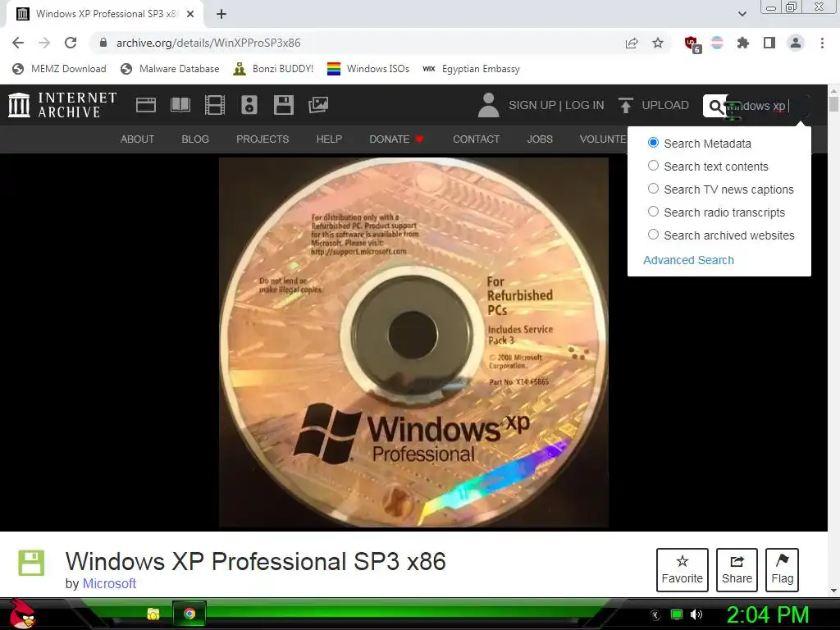Click the network monitor tray icon
This screenshot has height=630, width=840.
point(677,614)
